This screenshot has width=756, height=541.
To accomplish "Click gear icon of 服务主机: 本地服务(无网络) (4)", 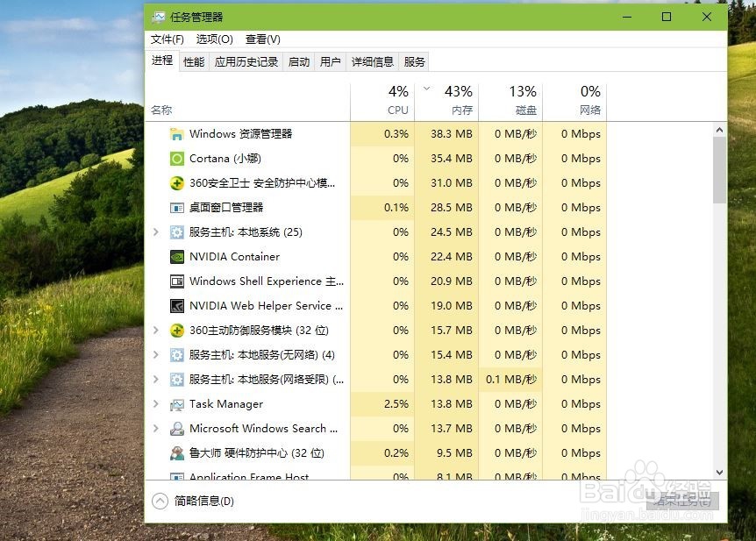I will point(177,355).
